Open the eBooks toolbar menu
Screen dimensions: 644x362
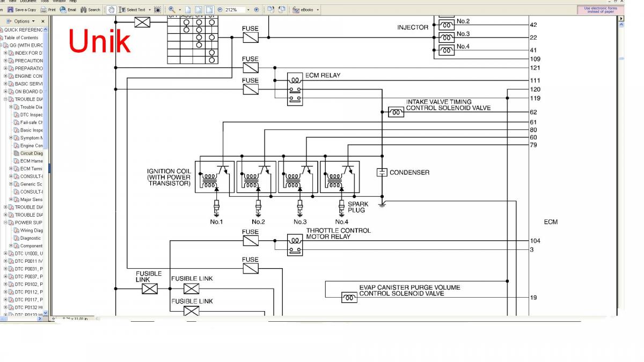(x=306, y=10)
